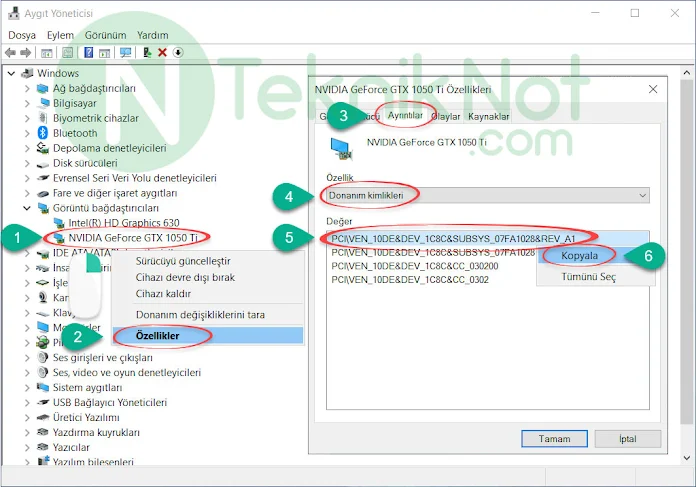Click the Update driver toolbar icon
This screenshot has height=487, width=696.
pyautogui.click(x=147, y=53)
